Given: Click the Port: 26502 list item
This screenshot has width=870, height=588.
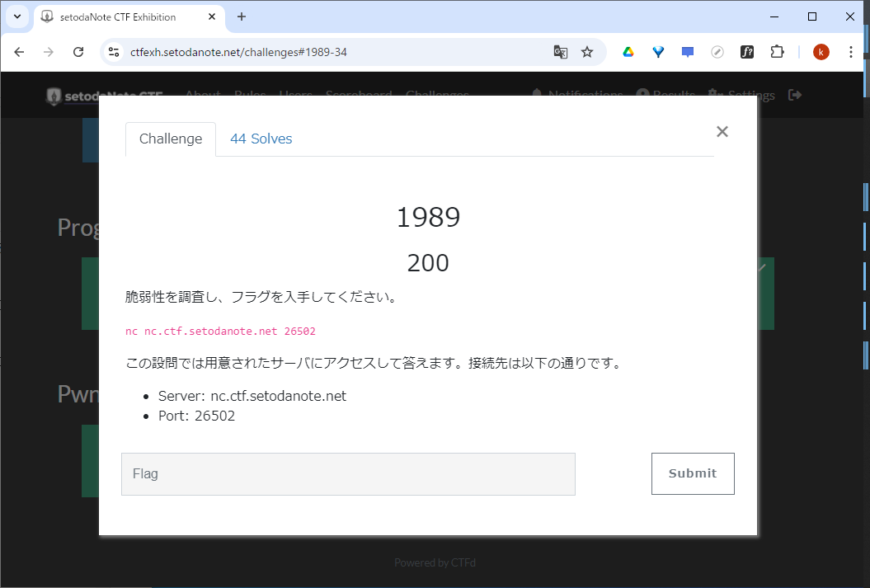Looking at the screenshot, I should 196,416.
